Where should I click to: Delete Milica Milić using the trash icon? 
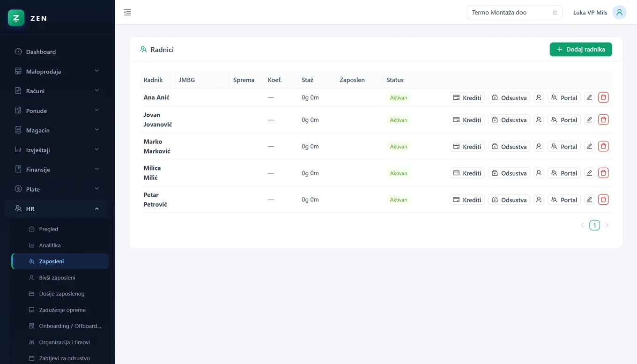click(603, 173)
